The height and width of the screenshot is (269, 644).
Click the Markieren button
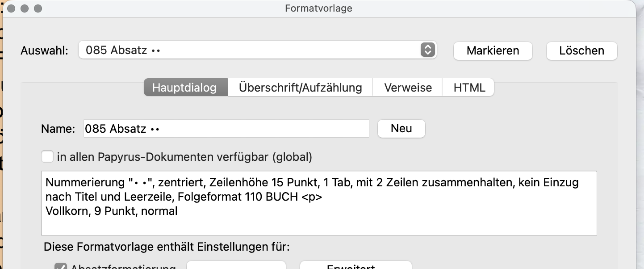(x=493, y=50)
